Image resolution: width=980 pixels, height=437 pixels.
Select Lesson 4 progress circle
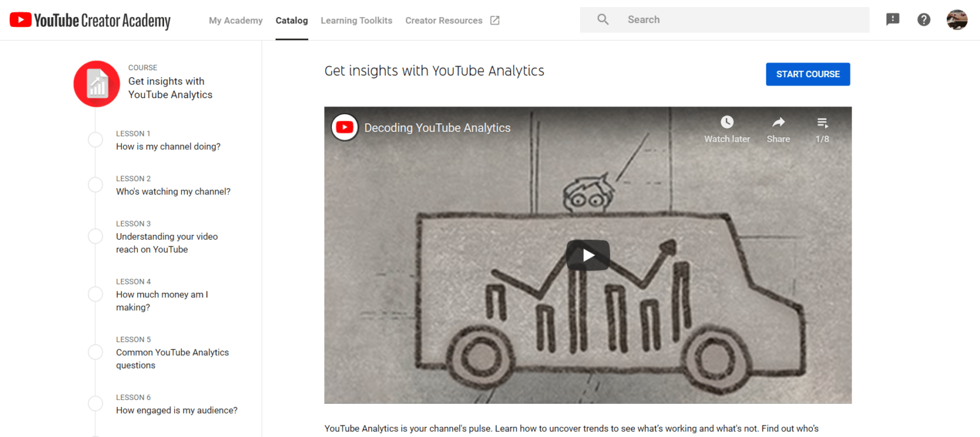pyautogui.click(x=95, y=294)
